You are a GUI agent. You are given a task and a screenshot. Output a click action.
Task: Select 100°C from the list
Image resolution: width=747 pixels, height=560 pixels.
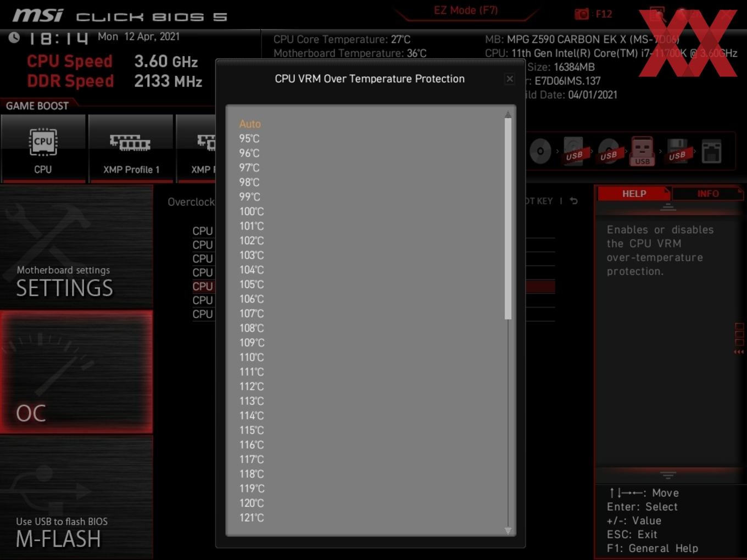[x=252, y=211]
